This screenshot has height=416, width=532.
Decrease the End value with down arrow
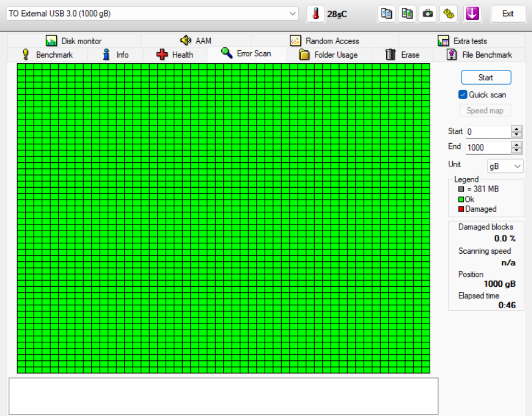coord(517,151)
